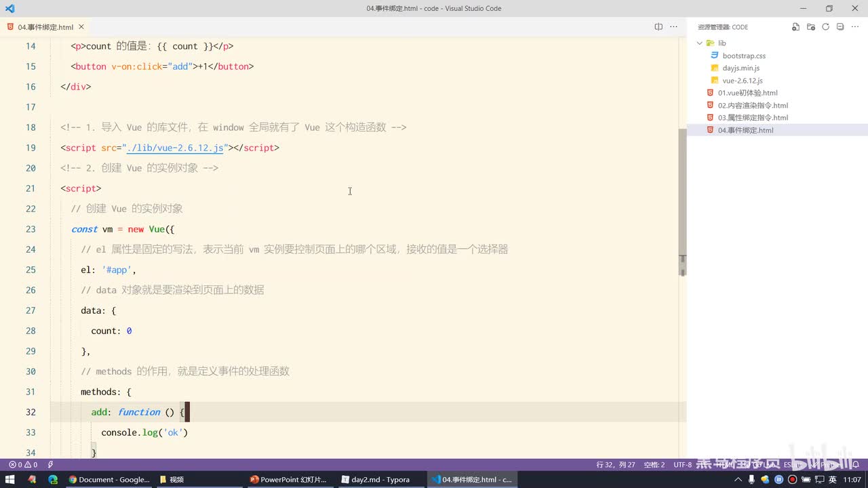Click the errors and warnings status indicator

pyautogui.click(x=22, y=465)
